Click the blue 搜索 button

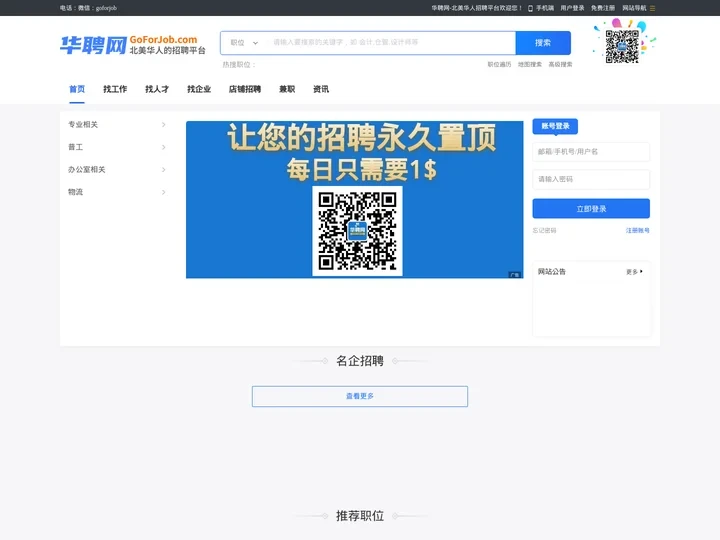coord(543,43)
